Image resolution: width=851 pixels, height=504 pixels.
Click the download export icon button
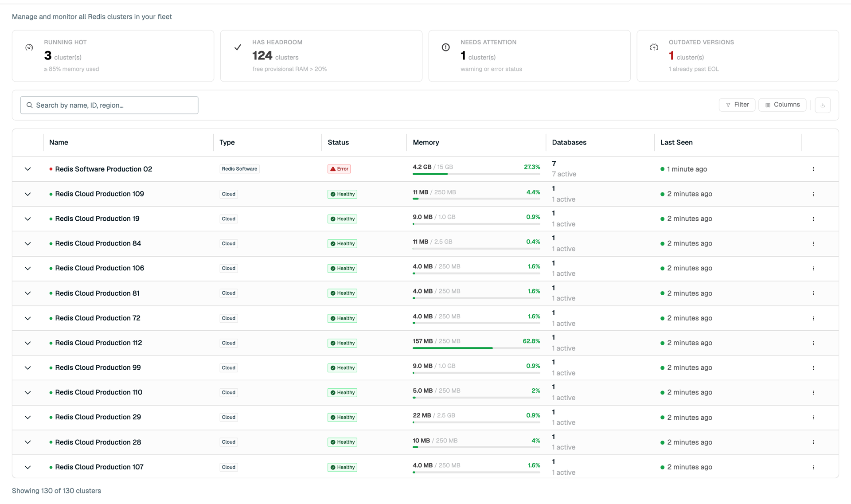823,105
